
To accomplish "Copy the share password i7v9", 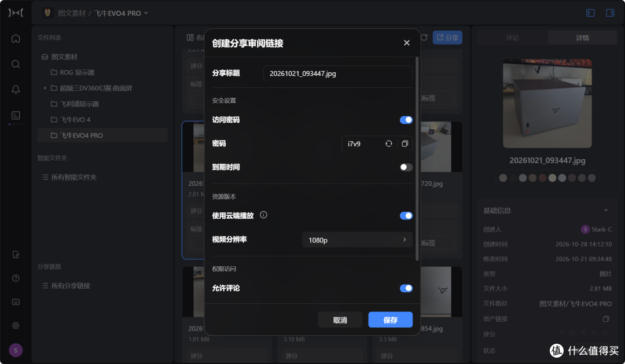I will (x=405, y=144).
